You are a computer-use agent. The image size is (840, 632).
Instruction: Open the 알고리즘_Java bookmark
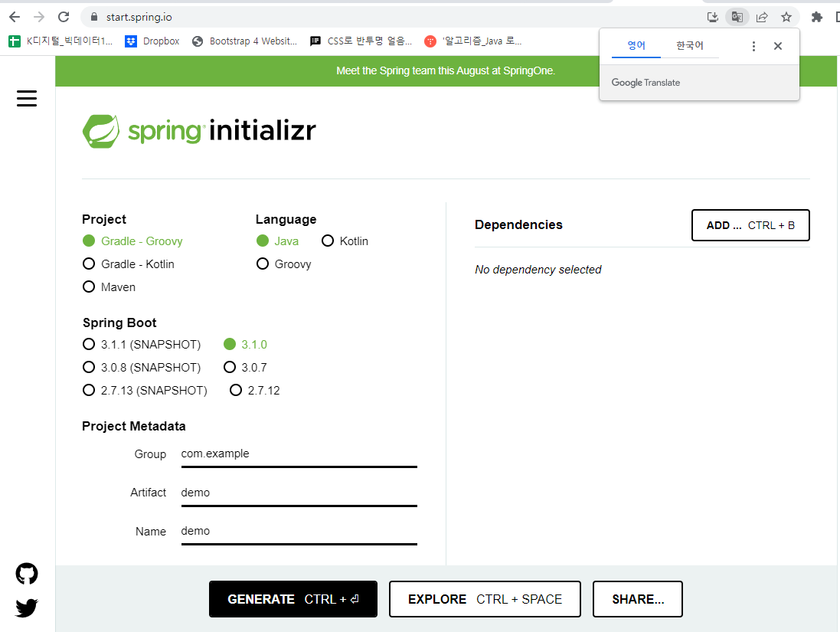pyautogui.click(x=473, y=41)
